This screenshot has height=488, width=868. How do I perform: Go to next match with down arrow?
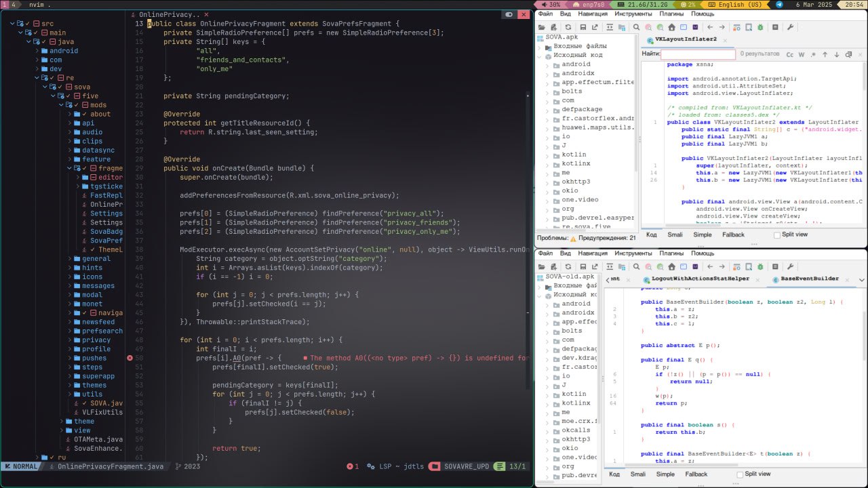[x=837, y=54]
